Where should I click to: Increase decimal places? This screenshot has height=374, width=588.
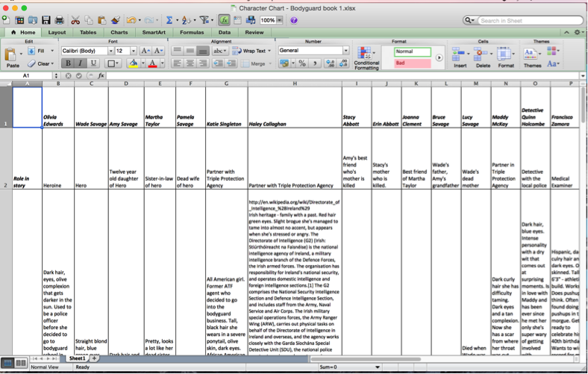(x=331, y=63)
